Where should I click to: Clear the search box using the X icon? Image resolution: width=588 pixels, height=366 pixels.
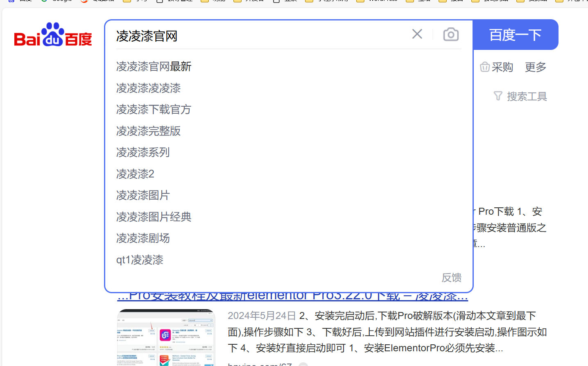pos(417,34)
